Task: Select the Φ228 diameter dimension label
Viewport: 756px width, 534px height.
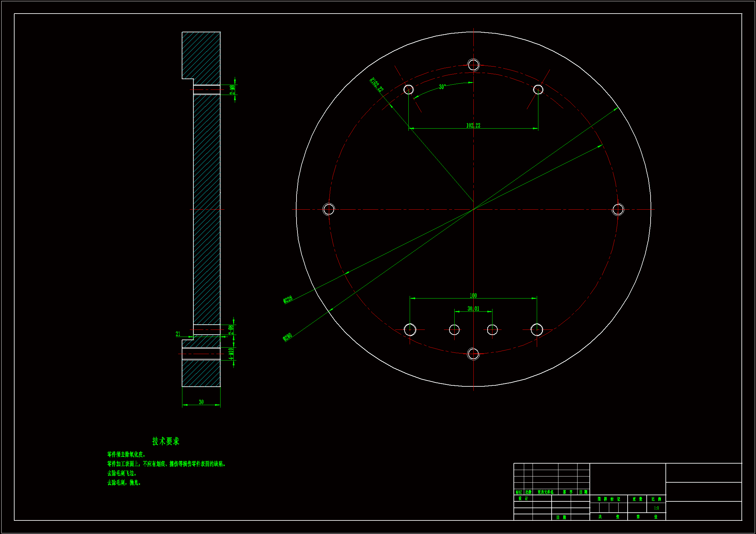Action: coord(287,299)
